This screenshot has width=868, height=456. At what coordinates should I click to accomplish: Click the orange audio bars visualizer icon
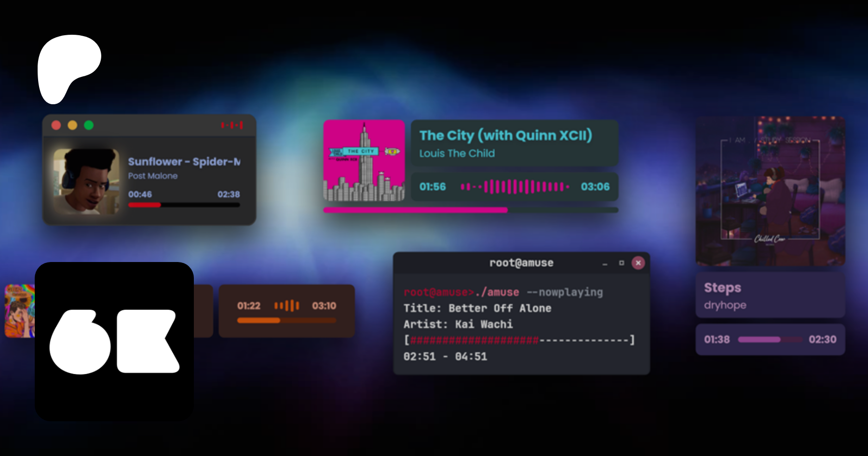[x=286, y=305]
